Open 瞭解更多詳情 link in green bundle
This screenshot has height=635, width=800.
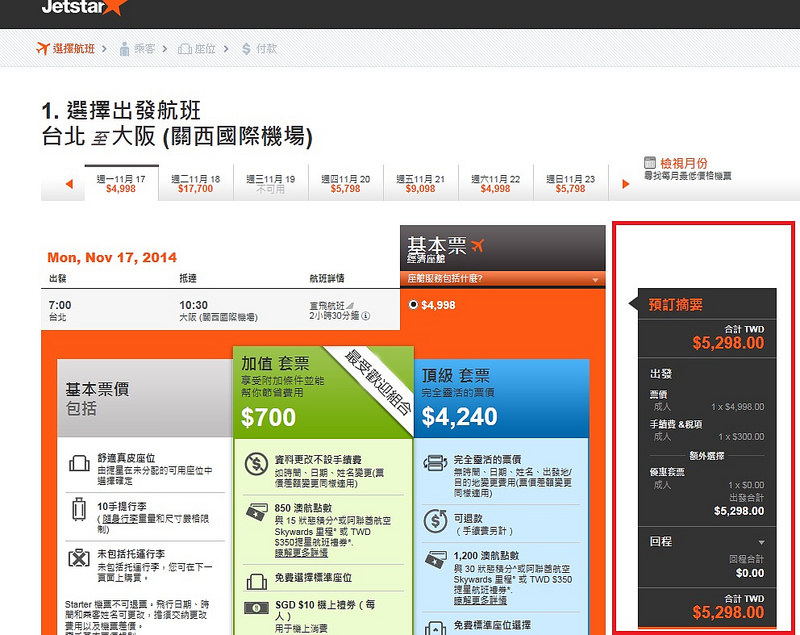click(301, 553)
